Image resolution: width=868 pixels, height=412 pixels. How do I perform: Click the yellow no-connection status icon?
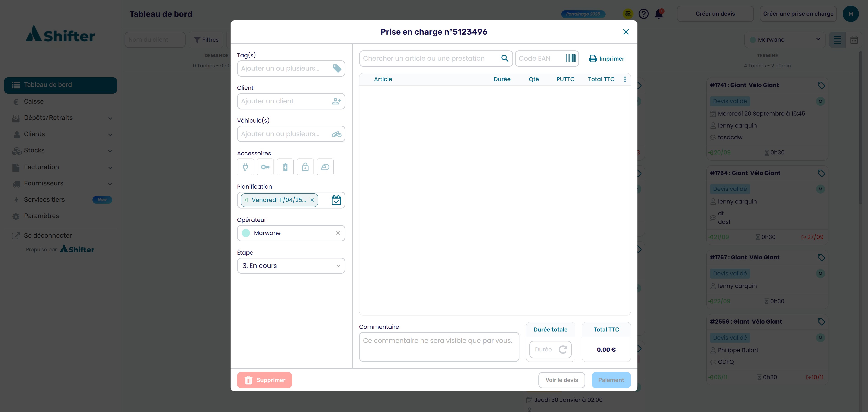point(628,14)
